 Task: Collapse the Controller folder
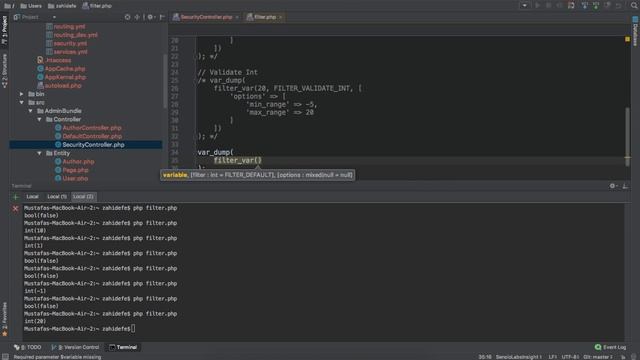coord(40,119)
